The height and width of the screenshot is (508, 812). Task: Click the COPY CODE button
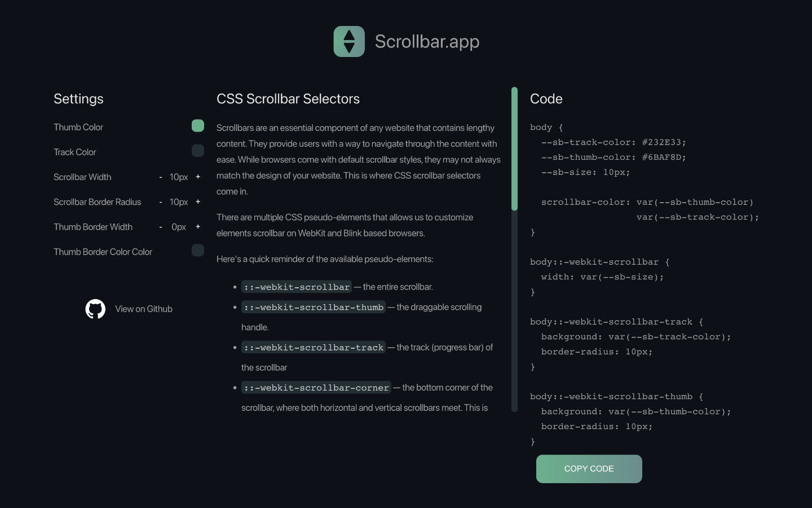(589, 469)
